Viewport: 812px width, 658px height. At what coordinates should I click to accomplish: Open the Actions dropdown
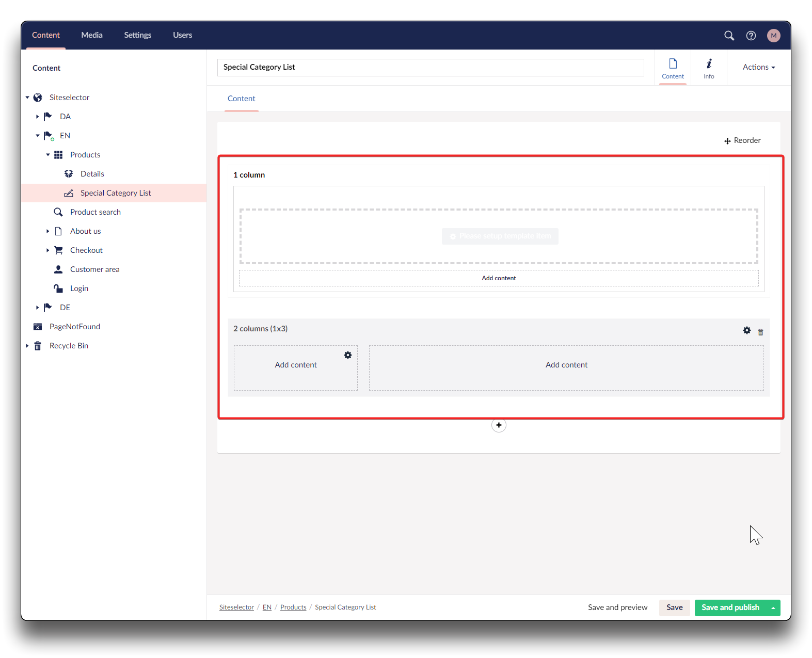(758, 67)
